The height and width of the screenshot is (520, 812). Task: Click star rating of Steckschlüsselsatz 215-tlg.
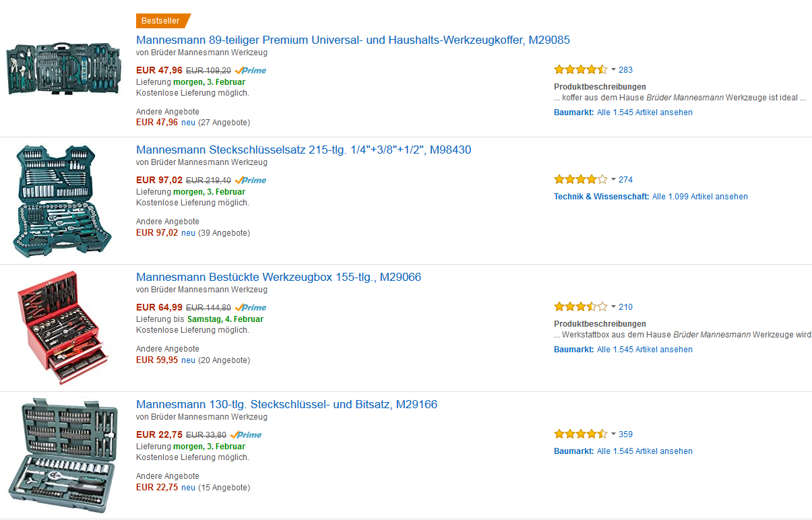(580, 179)
